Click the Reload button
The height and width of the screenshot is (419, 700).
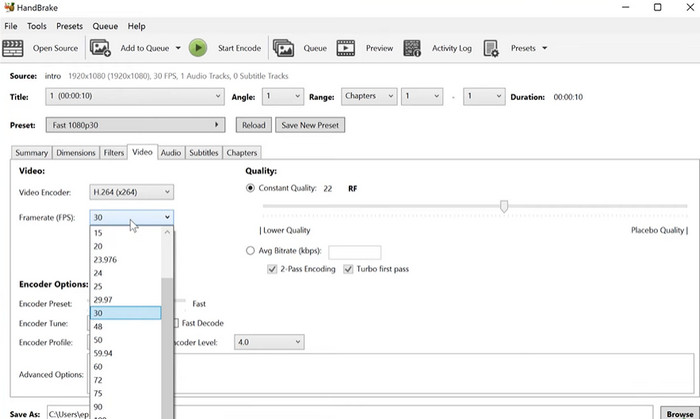click(254, 125)
